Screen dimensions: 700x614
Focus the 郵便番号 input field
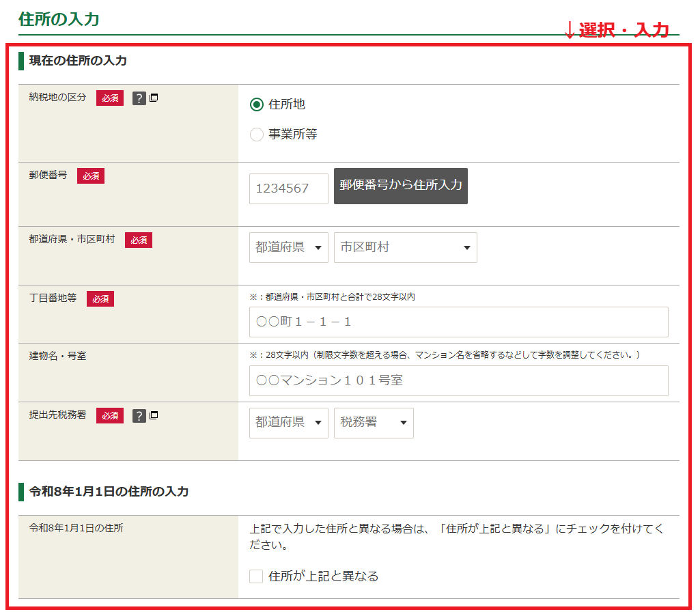tap(288, 189)
